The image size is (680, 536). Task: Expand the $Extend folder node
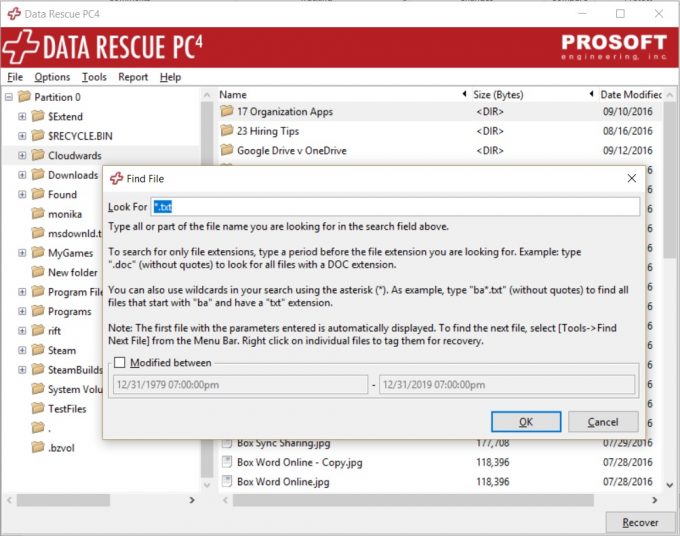tap(22, 116)
